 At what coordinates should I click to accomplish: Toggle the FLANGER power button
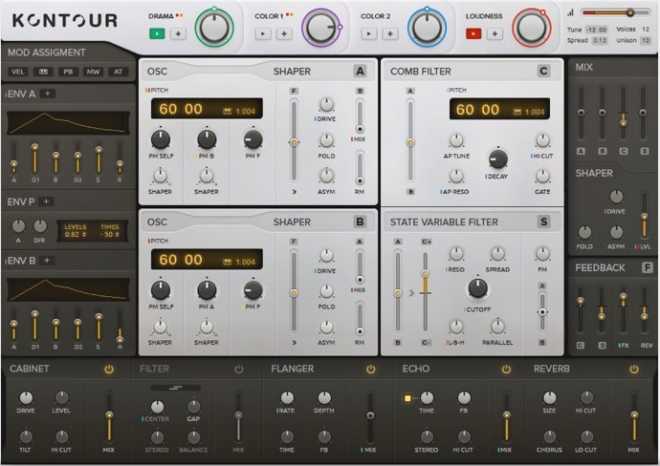(x=370, y=369)
